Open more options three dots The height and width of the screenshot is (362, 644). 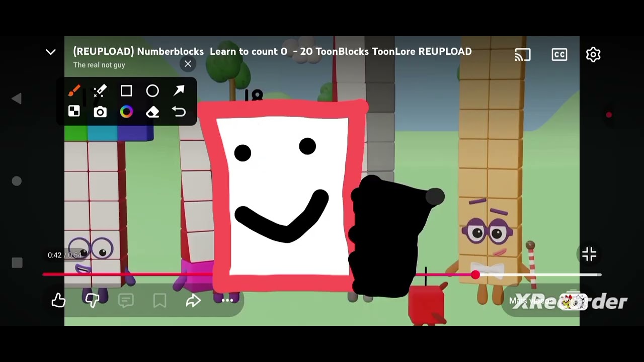click(227, 300)
